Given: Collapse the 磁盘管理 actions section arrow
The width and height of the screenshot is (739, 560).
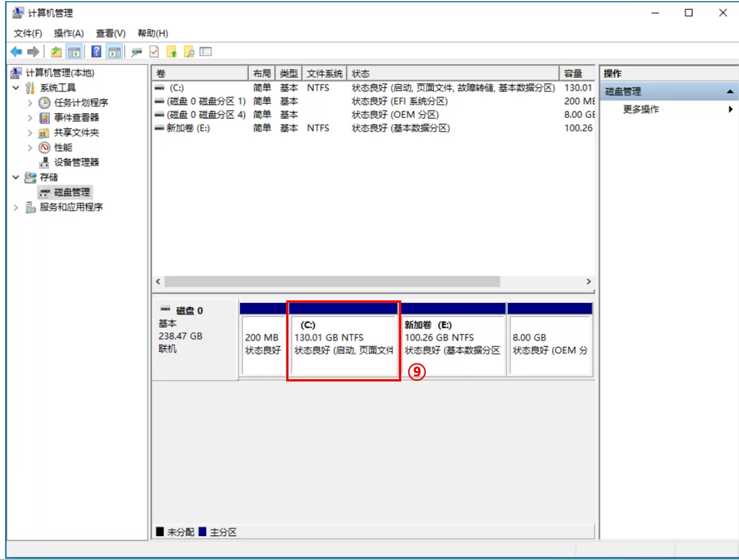Looking at the screenshot, I should [x=730, y=91].
